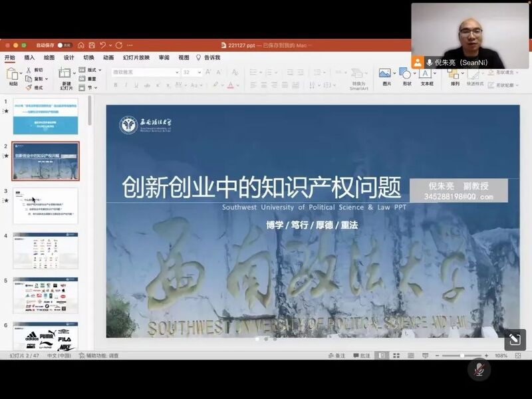Open the font size 32 combo box
The width and height of the screenshot is (532, 399).
pos(192,72)
